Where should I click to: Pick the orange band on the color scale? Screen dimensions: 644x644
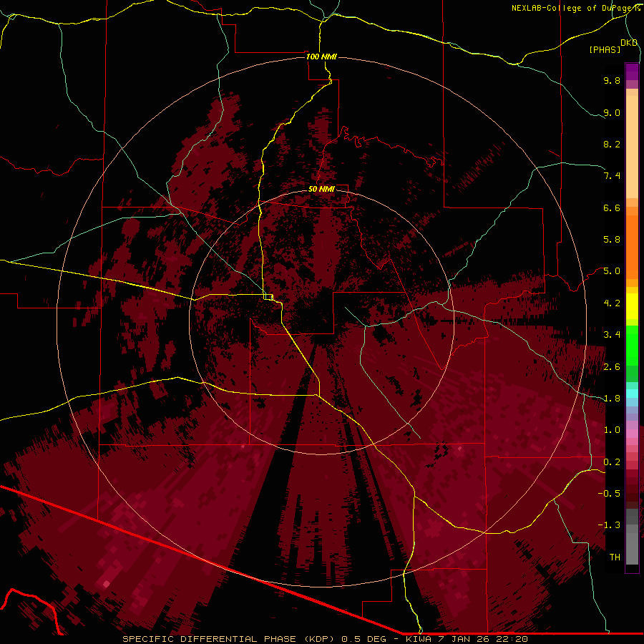coord(632,248)
